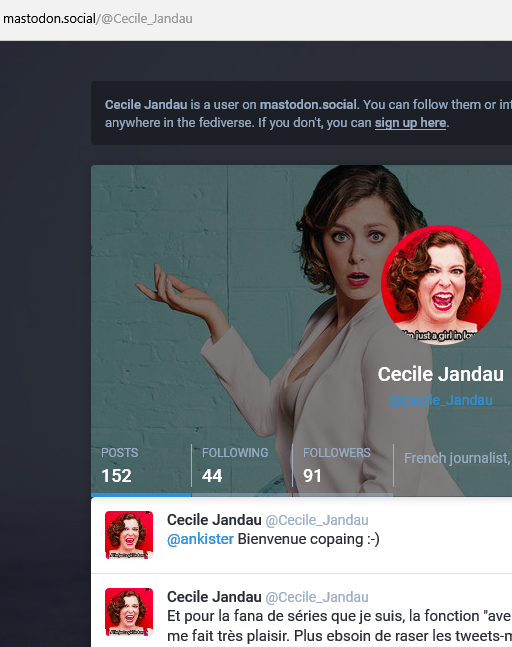Follow the 'sign up here' link

410,123
